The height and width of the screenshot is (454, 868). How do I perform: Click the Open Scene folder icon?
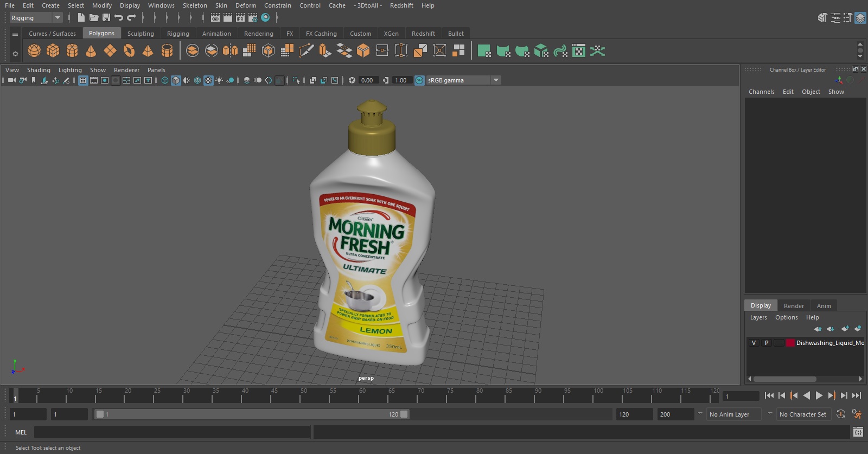(94, 18)
